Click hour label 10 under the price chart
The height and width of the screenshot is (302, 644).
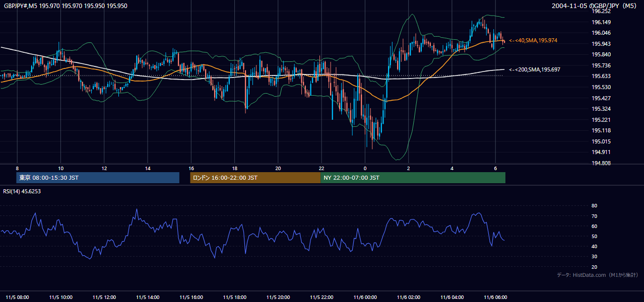60,168
